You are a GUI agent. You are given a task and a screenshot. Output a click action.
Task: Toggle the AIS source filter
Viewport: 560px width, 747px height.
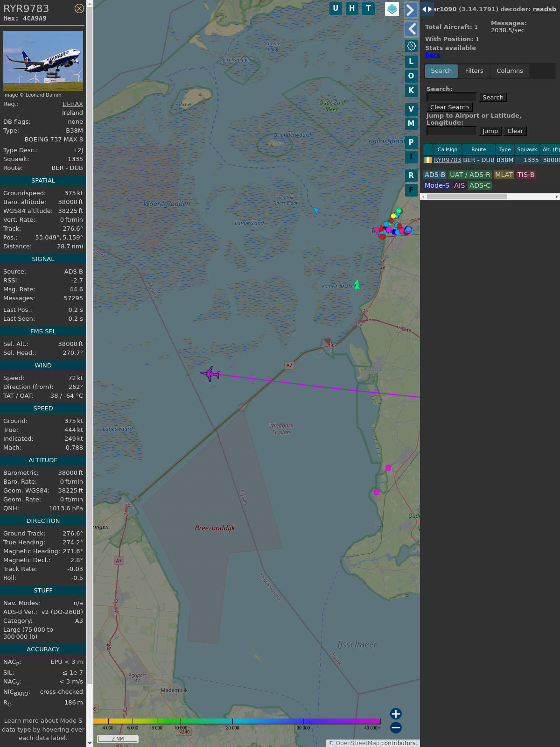click(x=460, y=185)
